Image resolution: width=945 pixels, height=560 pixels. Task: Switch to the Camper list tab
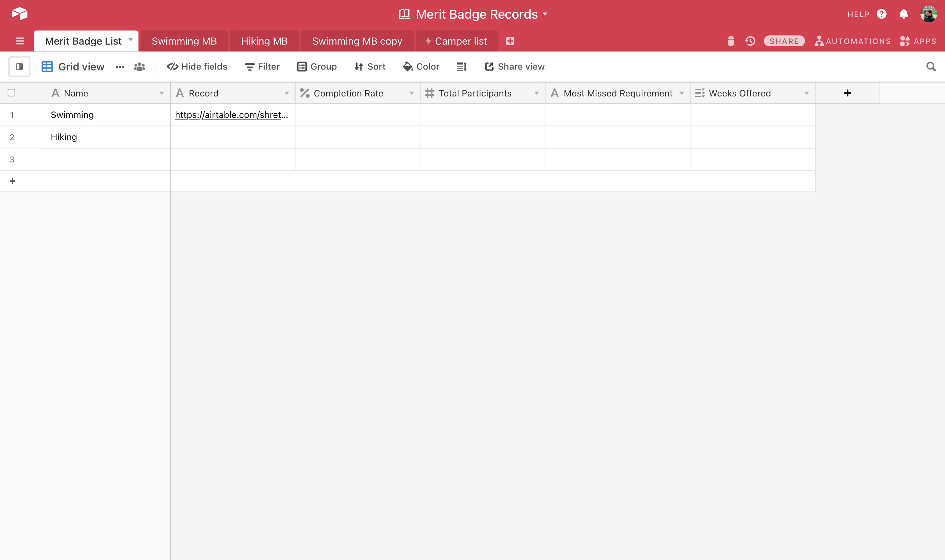(457, 41)
